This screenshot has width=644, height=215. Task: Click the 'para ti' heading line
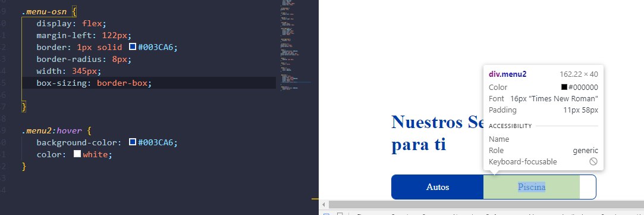tap(419, 145)
